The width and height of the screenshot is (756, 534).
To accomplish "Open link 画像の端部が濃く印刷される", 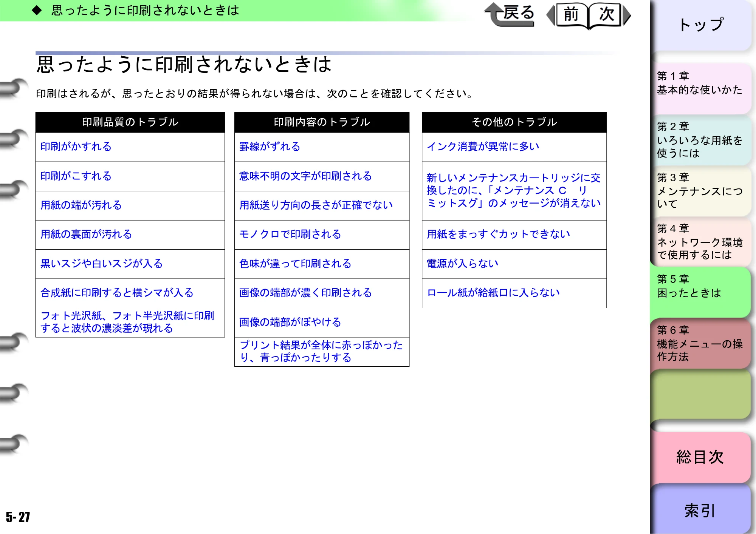I will click(305, 293).
